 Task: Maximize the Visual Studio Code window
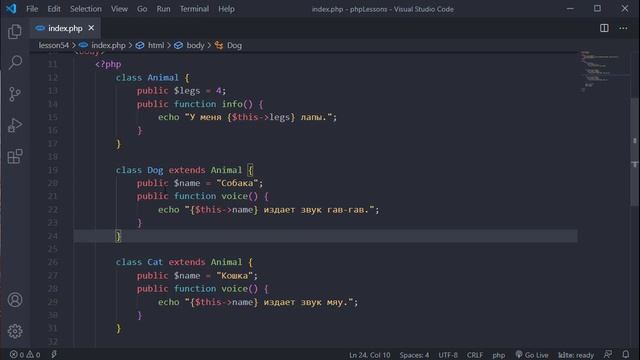[x=597, y=9]
